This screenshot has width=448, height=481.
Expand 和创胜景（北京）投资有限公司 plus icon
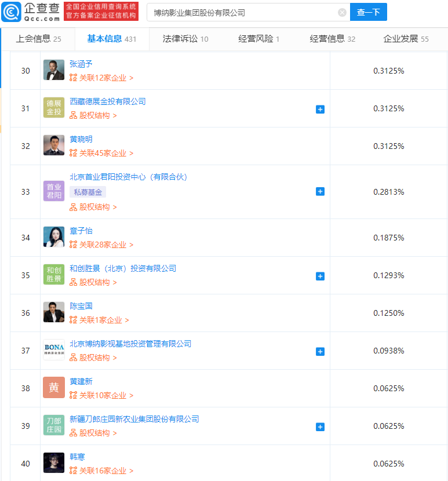click(320, 276)
